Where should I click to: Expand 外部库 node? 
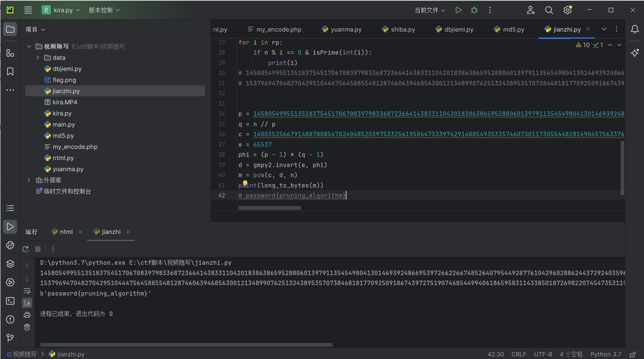click(29, 180)
